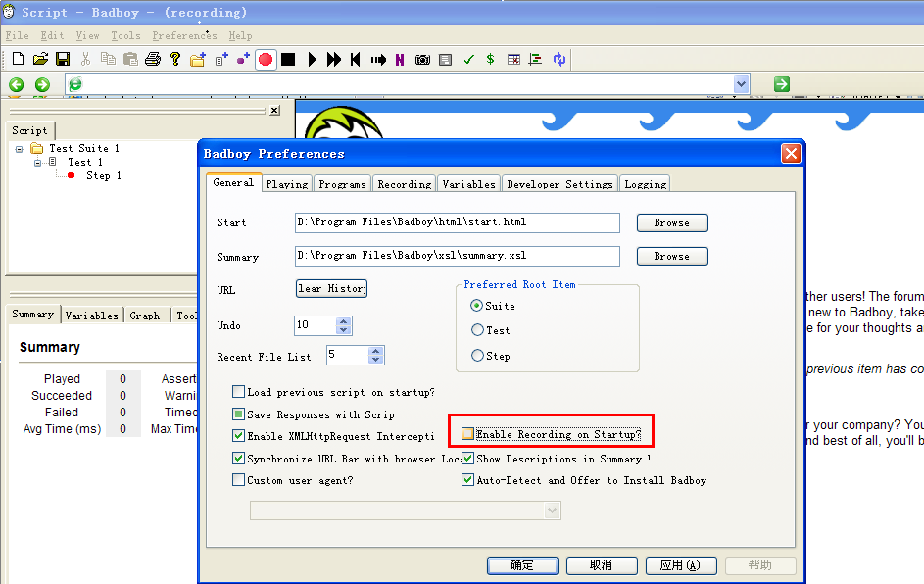The height and width of the screenshot is (584, 924).
Task: Browse for the Start file
Action: pos(672,222)
